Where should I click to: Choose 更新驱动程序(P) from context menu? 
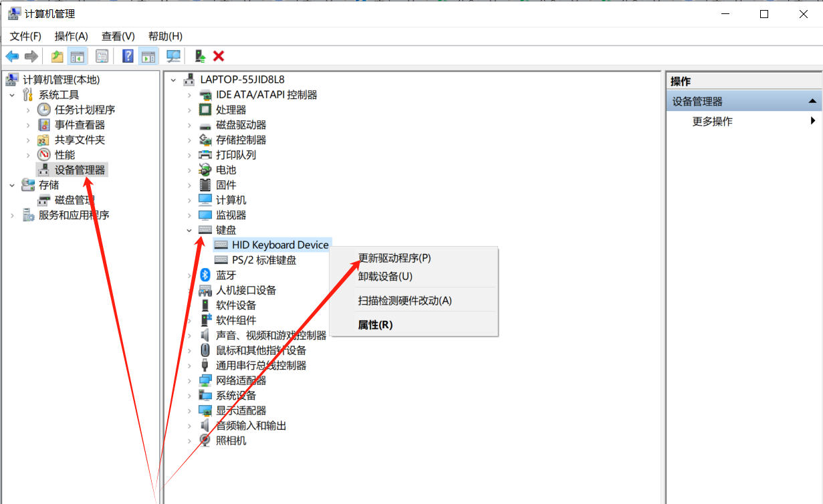pyautogui.click(x=414, y=257)
